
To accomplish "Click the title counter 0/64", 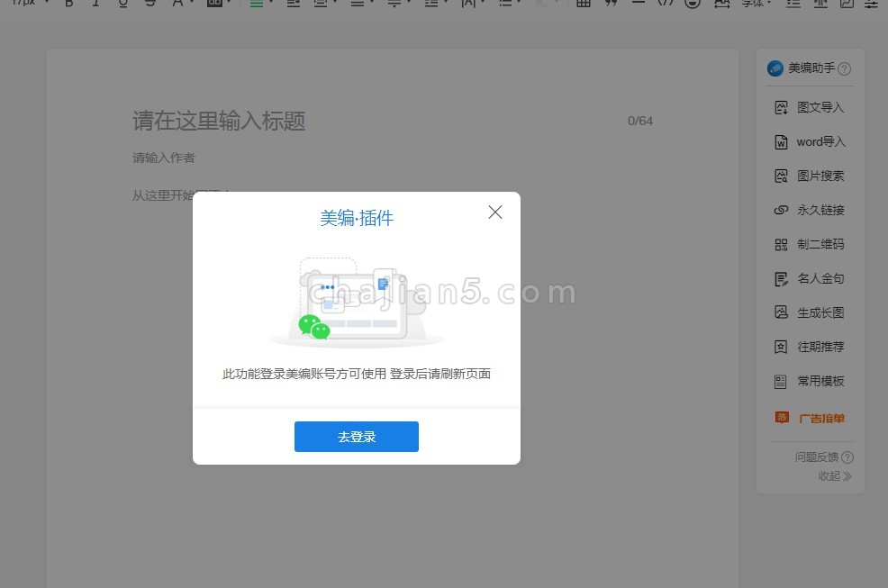I will [640, 122].
